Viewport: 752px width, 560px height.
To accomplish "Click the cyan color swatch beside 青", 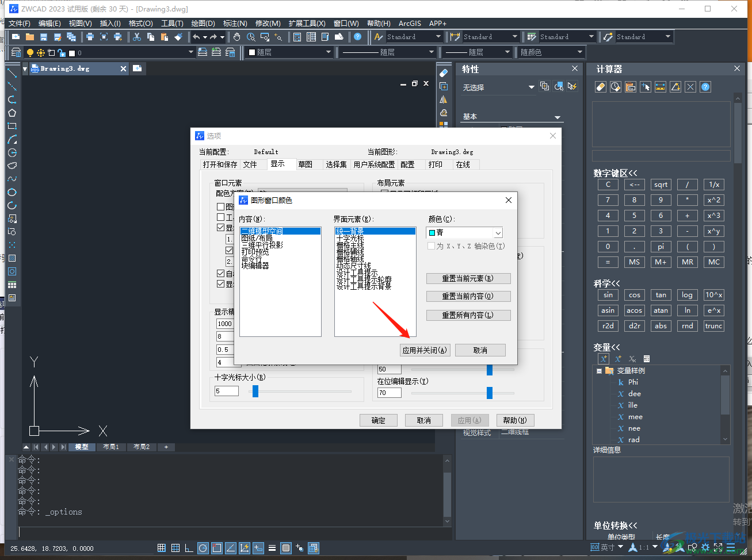I will (432, 233).
